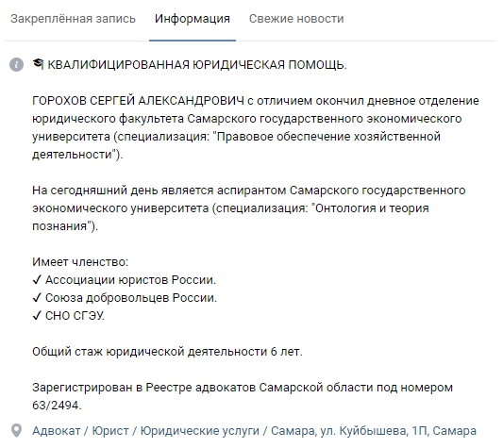This screenshot has height=448, width=503.
Task: Switch to the Закреплённая запись tab
Action: [73, 19]
